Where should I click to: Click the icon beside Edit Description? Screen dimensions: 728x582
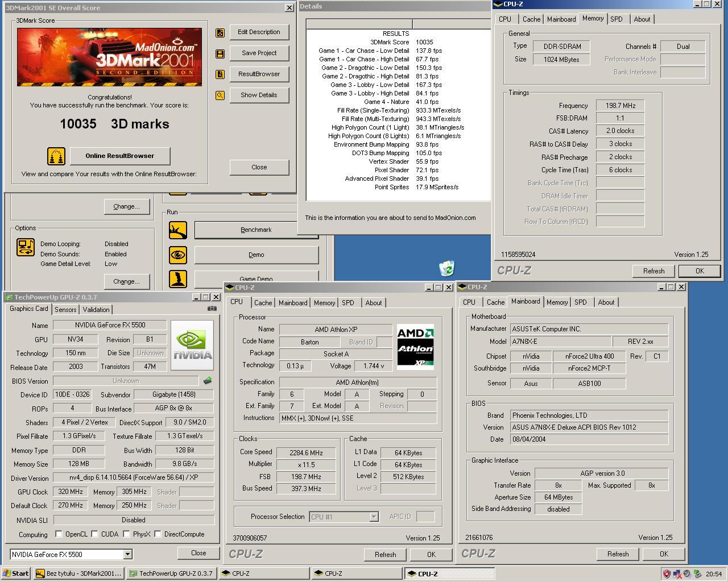[220, 32]
